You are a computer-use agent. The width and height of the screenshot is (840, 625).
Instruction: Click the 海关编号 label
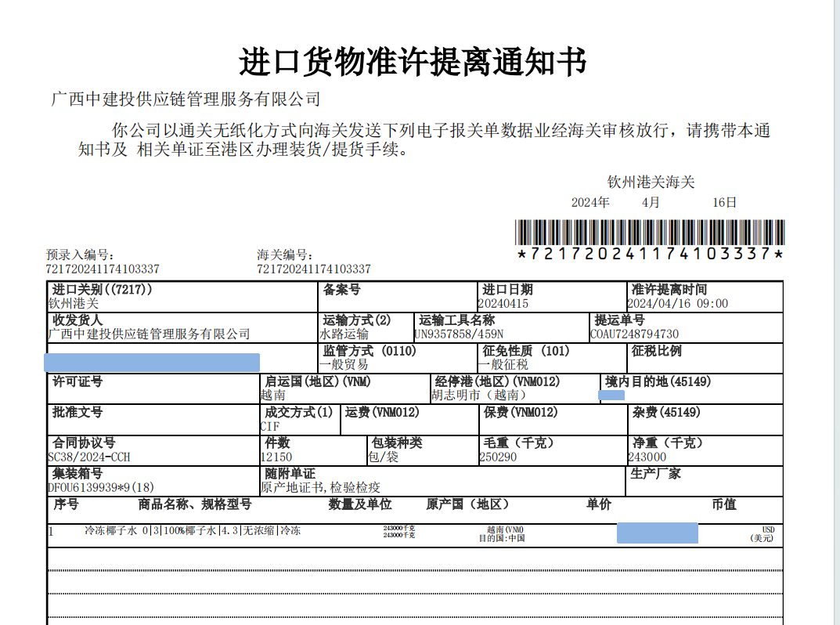tap(284, 255)
